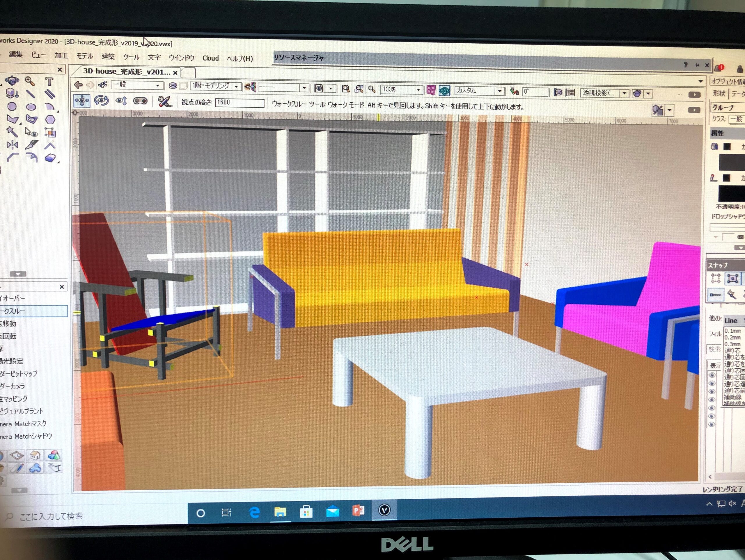Image resolution: width=745 pixels, height=560 pixels.
Task: Go back to previous view arrow
Action: coord(79,85)
